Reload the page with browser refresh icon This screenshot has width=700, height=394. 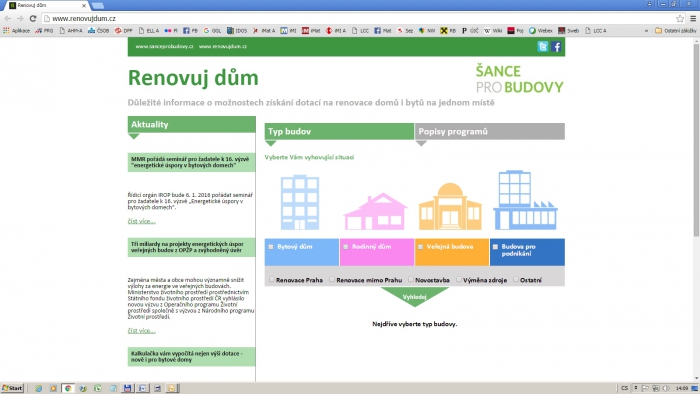(x=33, y=18)
